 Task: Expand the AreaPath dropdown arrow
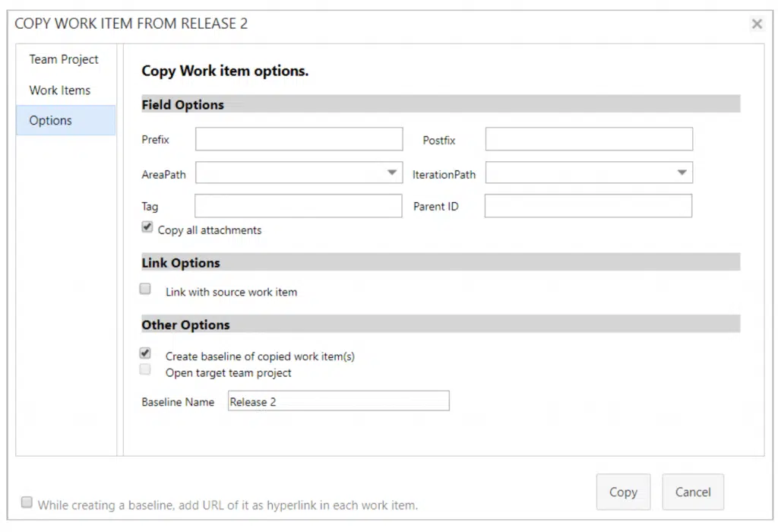pyautogui.click(x=392, y=173)
